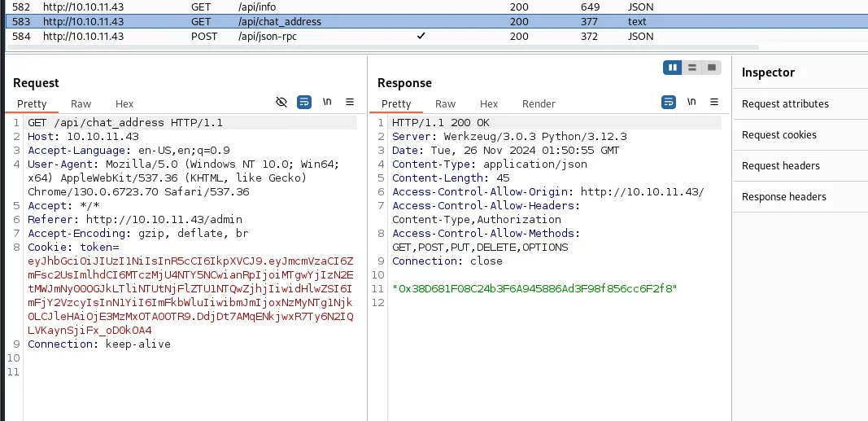Switch to Hex tab in Response
868x421 pixels.
[x=489, y=103]
